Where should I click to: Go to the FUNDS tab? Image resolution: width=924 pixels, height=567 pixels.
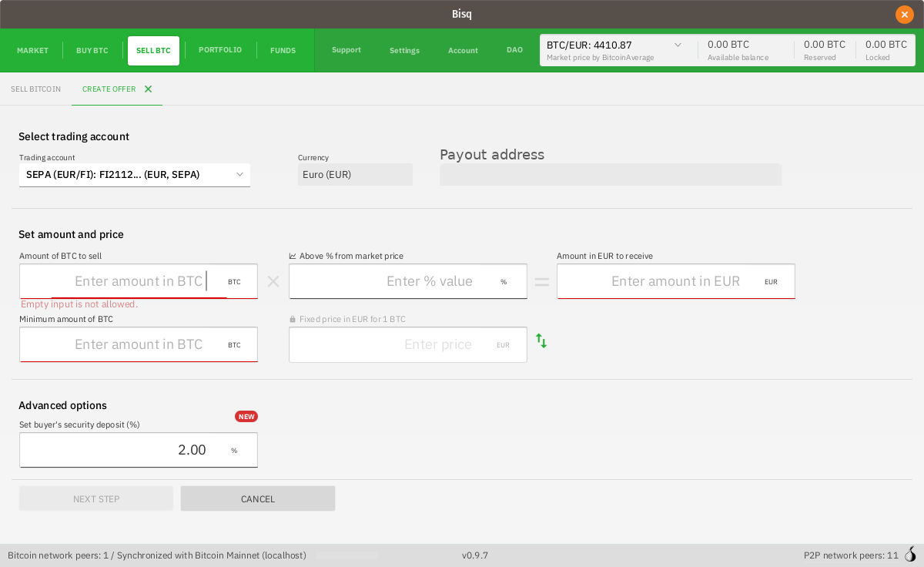click(x=283, y=51)
